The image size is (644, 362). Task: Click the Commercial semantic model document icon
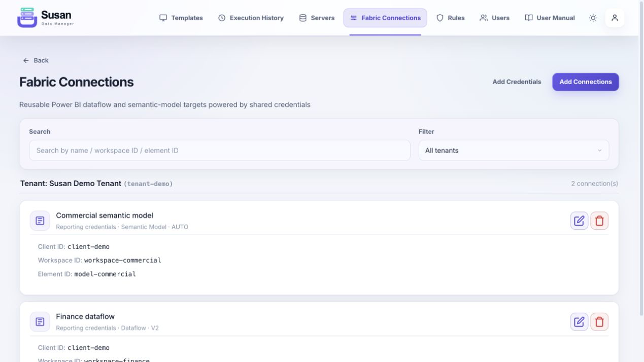coord(40,221)
